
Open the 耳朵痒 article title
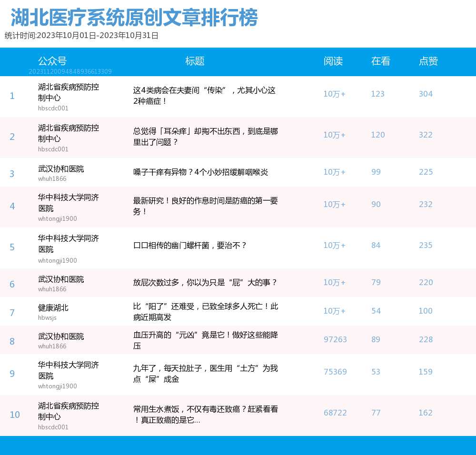[x=205, y=137]
